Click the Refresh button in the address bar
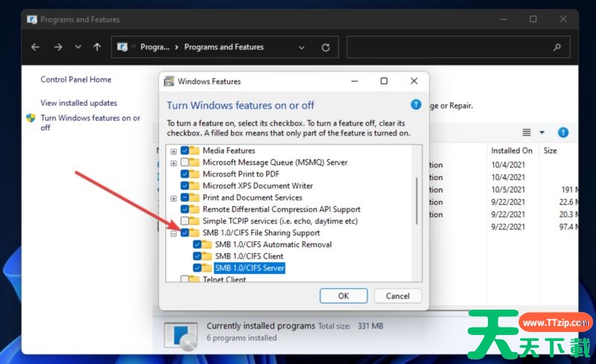This screenshot has width=596, height=364. pos(326,48)
